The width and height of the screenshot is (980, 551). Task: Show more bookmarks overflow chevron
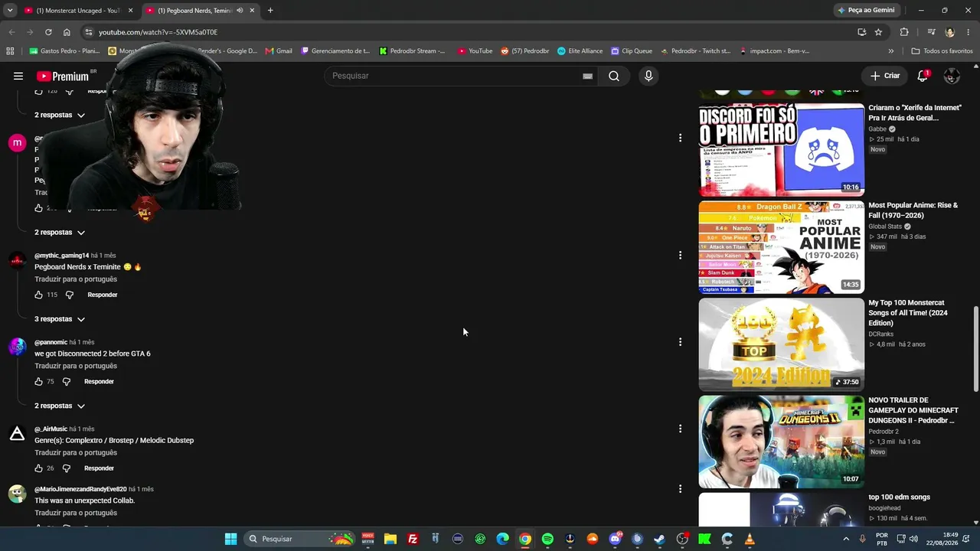pos(890,51)
